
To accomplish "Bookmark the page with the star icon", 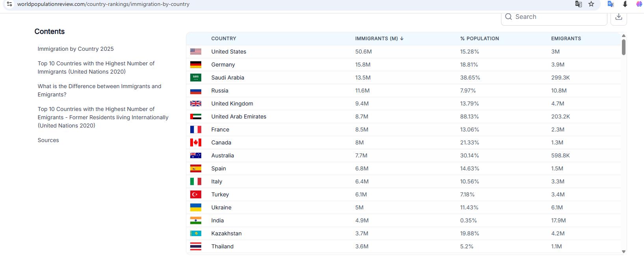I will point(591,4).
